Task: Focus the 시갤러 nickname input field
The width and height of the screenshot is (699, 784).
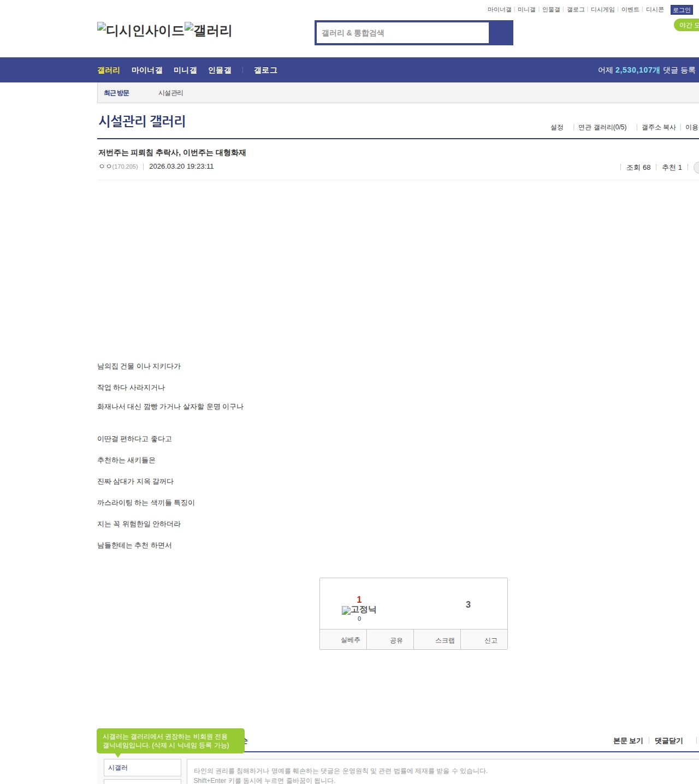Action: (143, 768)
